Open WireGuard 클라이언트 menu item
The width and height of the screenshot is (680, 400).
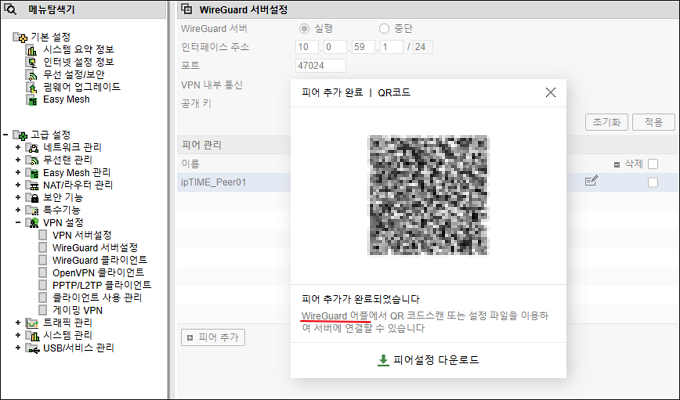(x=100, y=260)
